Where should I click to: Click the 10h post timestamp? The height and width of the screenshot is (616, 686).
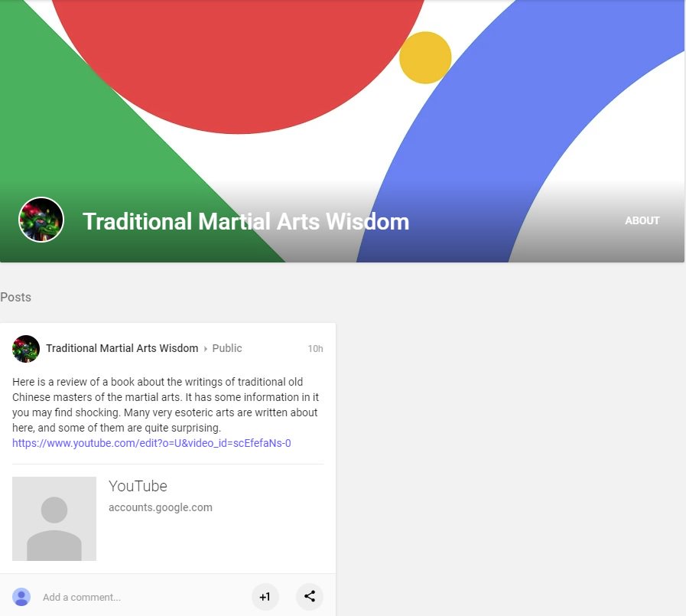point(315,349)
